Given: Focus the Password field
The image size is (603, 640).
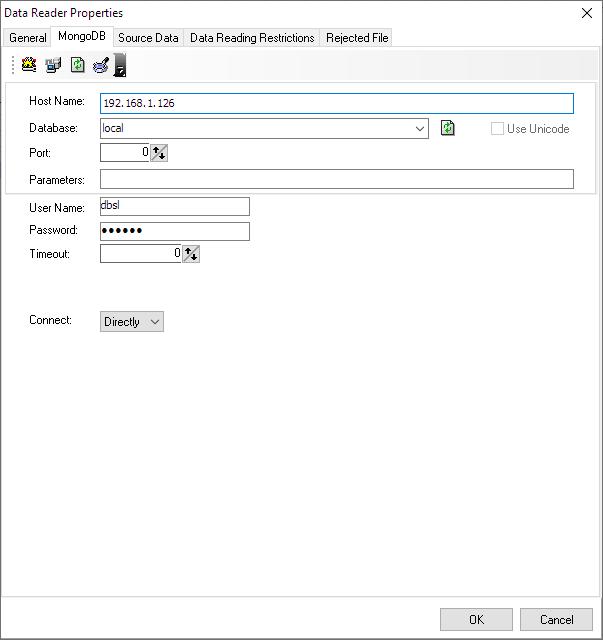Looking at the screenshot, I should tap(175, 231).
